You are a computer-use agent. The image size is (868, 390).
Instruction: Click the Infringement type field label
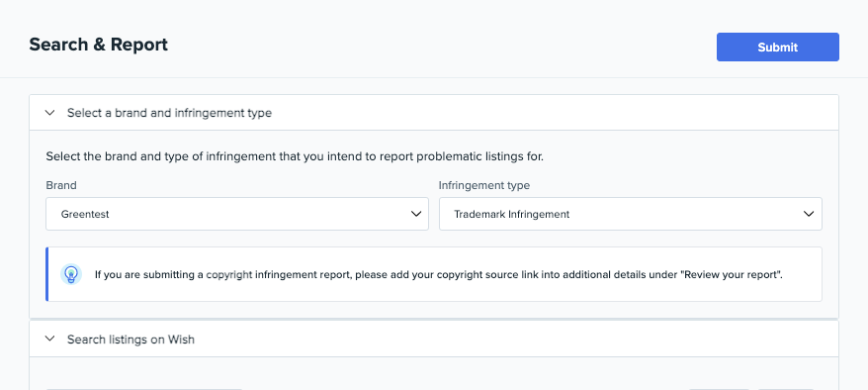[484, 185]
